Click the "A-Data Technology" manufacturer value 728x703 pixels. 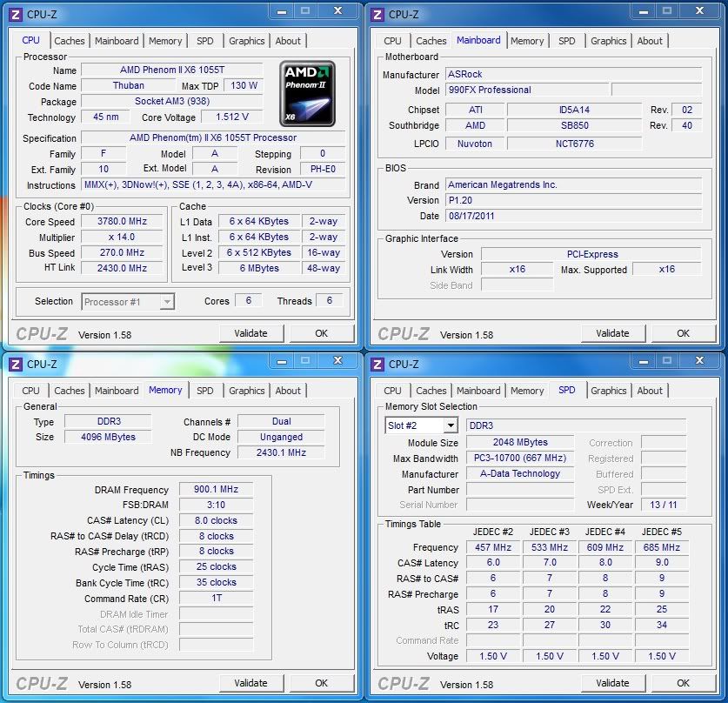[520, 473]
